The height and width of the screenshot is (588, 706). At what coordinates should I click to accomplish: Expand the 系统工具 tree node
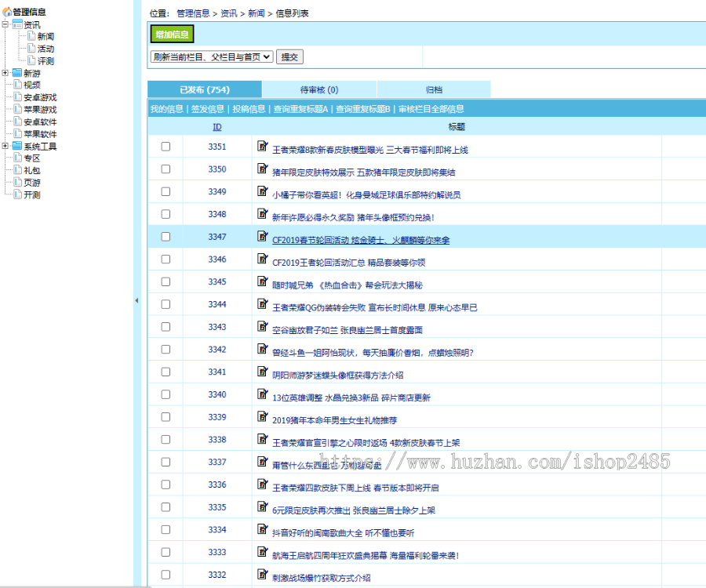(5, 146)
